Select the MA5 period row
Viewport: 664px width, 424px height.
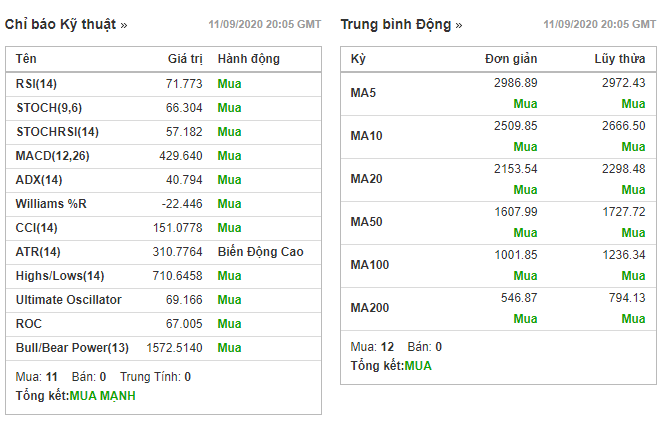[x=363, y=93]
